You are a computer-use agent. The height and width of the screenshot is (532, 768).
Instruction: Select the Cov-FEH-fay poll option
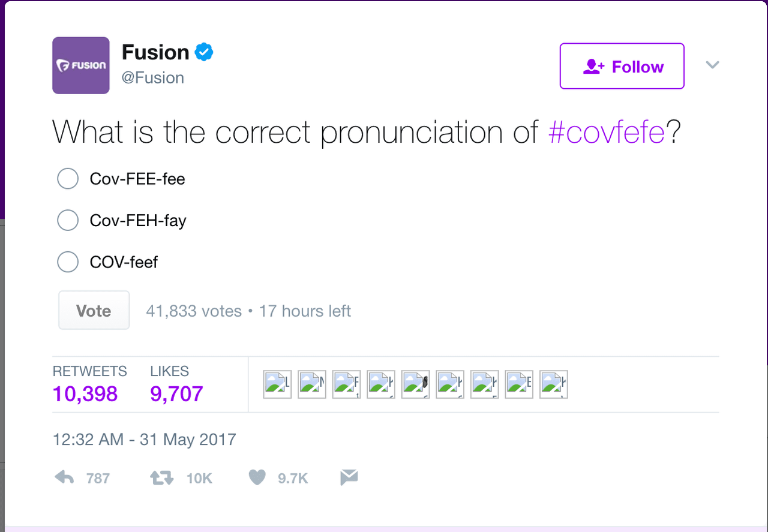tap(68, 220)
